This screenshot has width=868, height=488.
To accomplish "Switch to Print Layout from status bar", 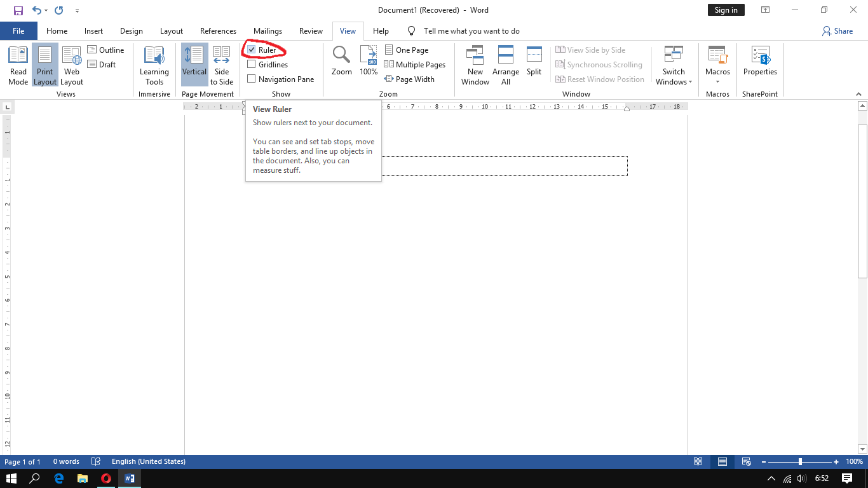I will pyautogui.click(x=722, y=462).
